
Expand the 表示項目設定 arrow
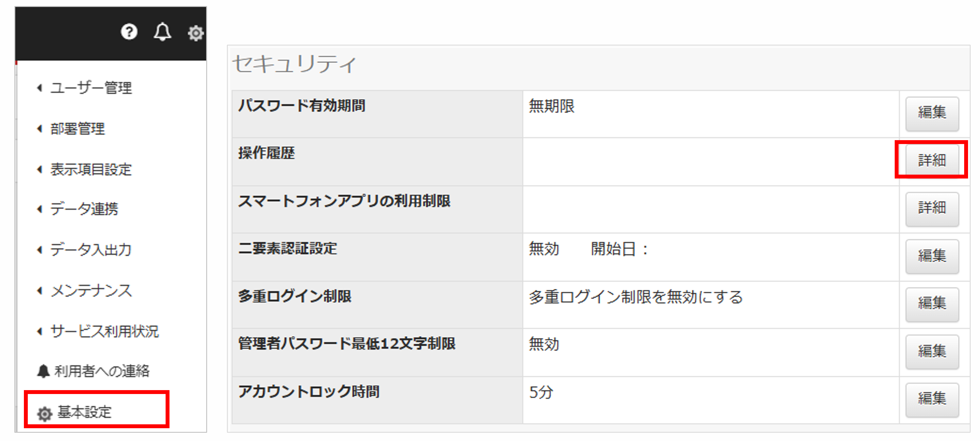pyautogui.click(x=39, y=169)
